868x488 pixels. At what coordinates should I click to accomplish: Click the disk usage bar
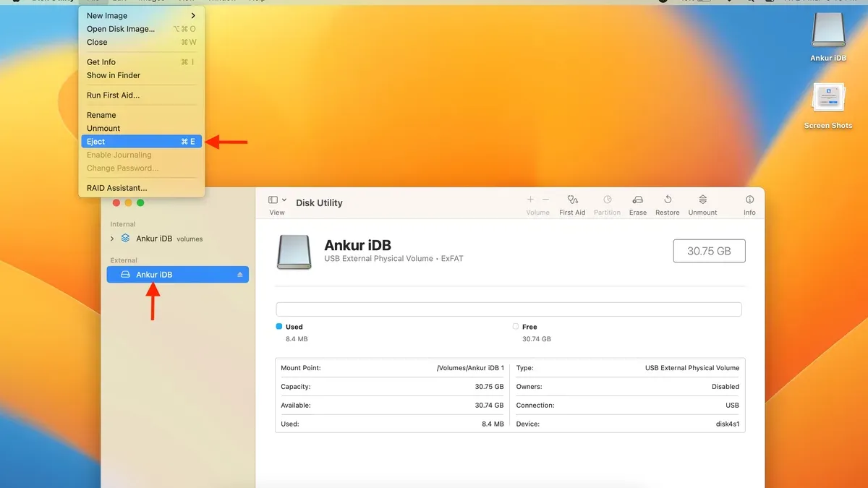(x=509, y=309)
